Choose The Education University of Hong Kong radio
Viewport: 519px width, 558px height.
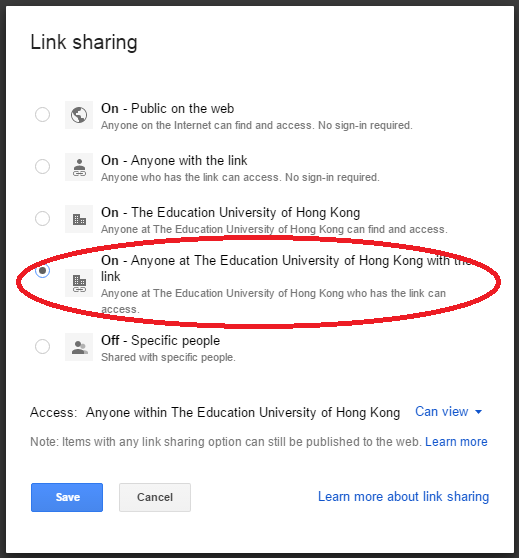click(x=42, y=218)
